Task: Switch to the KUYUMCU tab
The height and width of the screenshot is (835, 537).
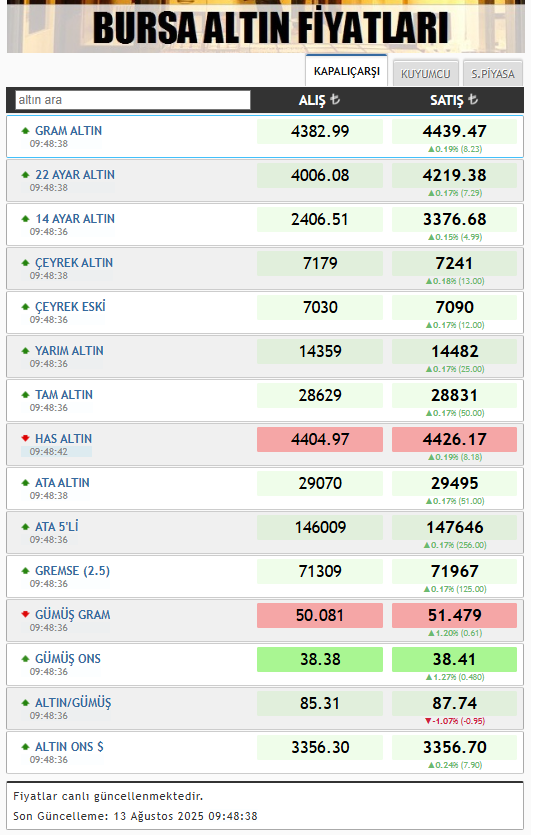Action: pyautogui.click(x=426, y=73)
